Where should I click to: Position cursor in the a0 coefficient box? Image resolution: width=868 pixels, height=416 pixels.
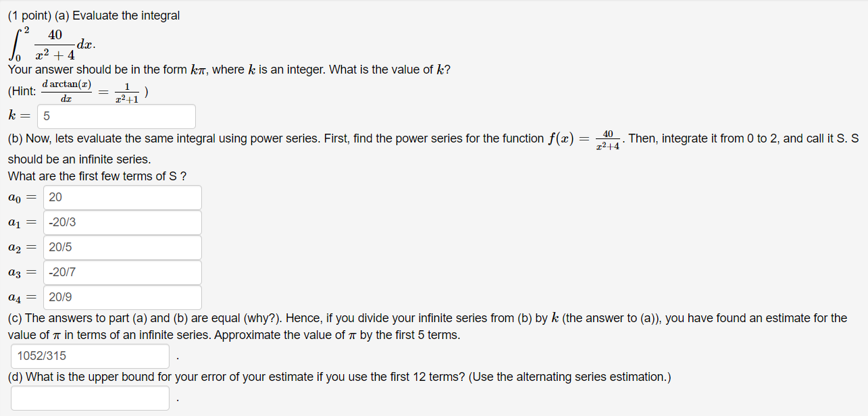122,197
